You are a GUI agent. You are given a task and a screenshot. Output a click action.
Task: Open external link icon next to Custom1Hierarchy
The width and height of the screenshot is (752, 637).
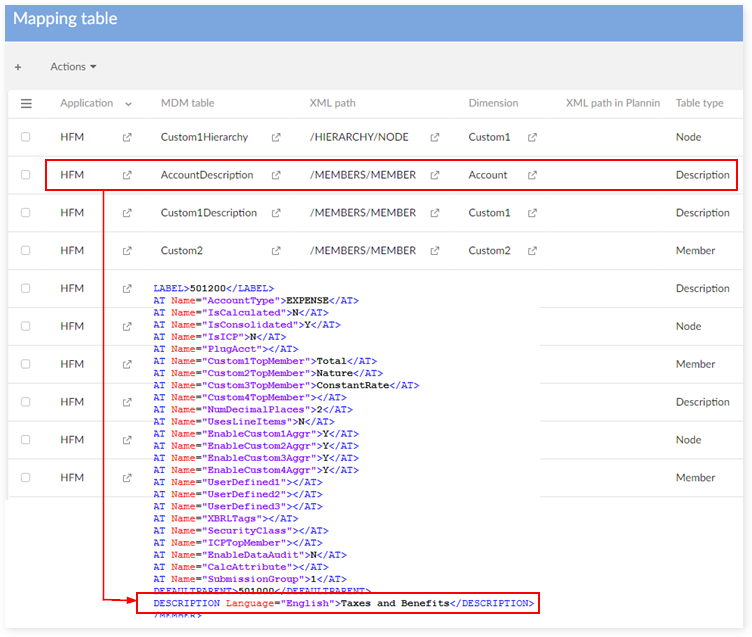(x=276, y=137)
